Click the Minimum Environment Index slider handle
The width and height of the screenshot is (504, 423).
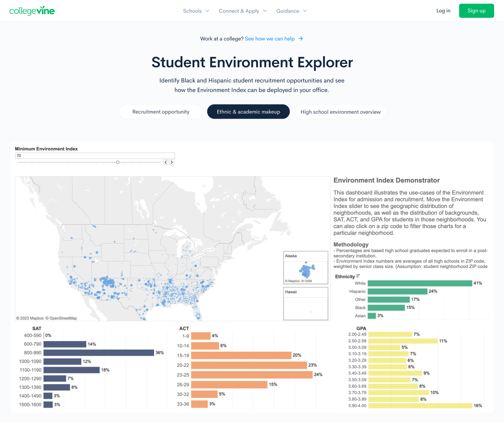[x=118, y=162]
